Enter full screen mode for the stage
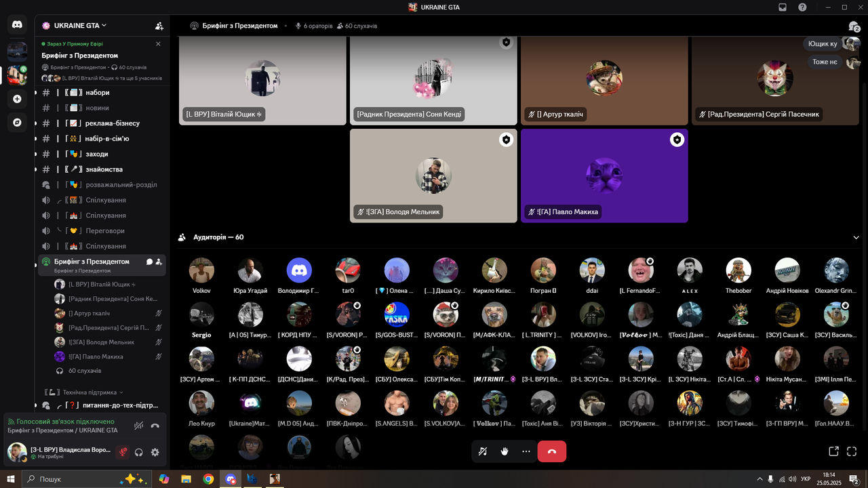Image resolution: width=868 pixels, height=488 pixels. (852, 451)
